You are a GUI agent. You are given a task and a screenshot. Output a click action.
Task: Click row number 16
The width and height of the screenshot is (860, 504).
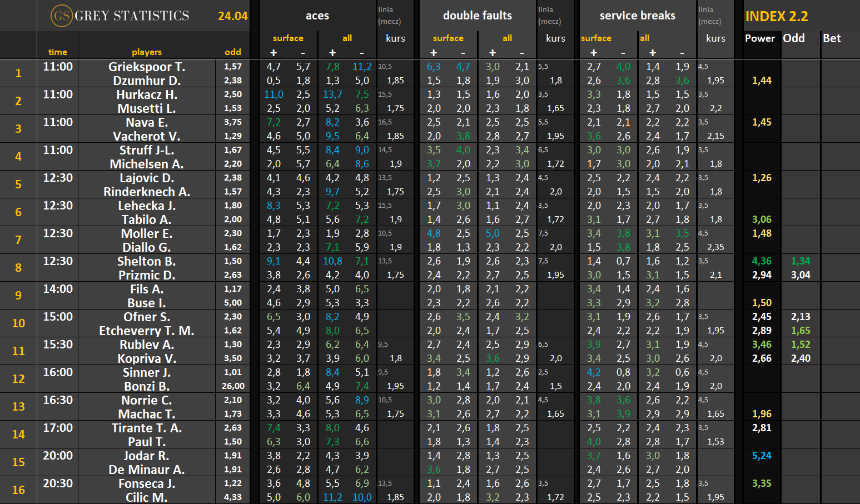(18, 490)
